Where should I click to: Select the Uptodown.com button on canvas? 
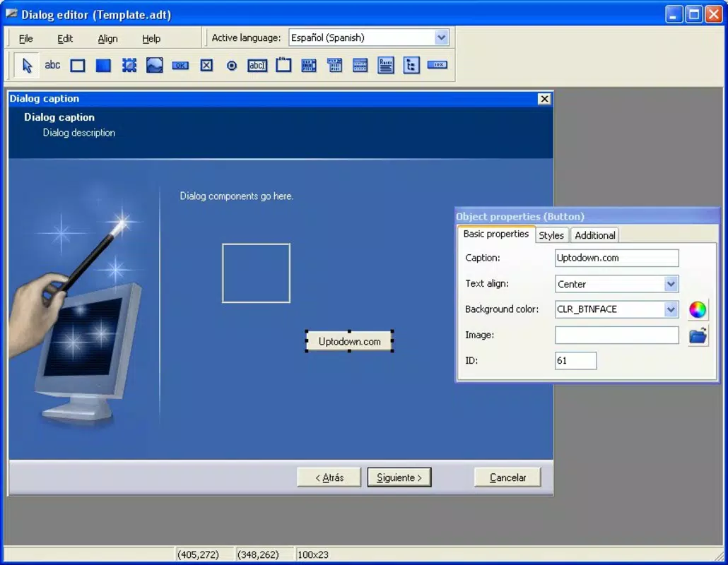click(350, 341)
